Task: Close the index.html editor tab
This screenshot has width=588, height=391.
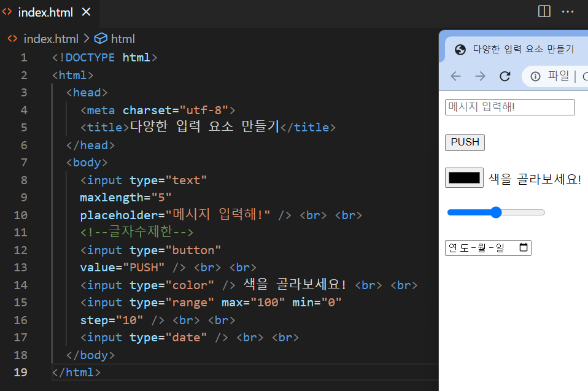Action: (87, 12)
